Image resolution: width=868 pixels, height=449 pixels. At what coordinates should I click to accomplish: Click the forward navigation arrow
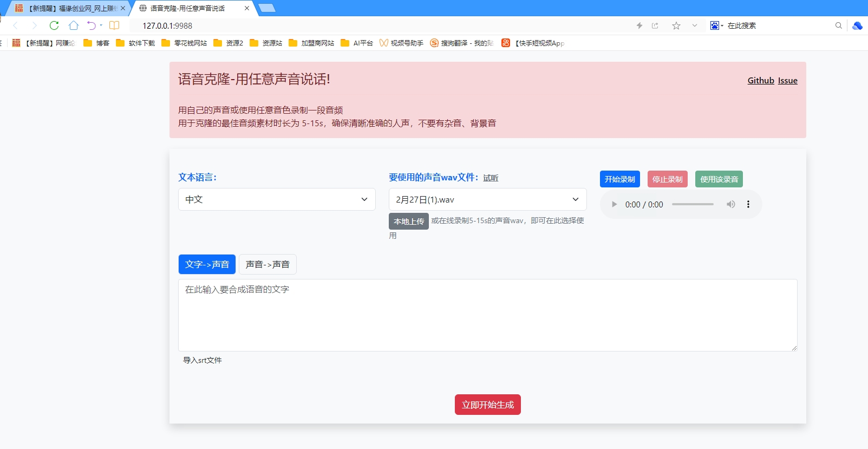(x=34, y=25)
